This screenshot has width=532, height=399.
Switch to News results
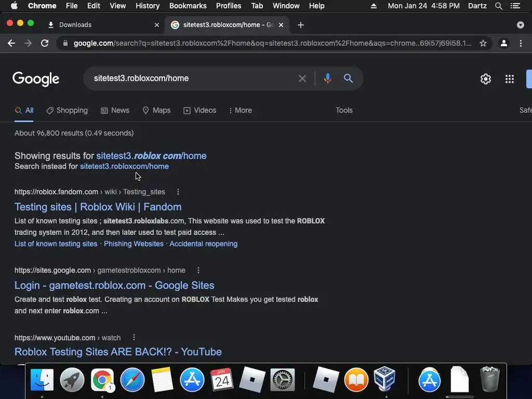115,110
